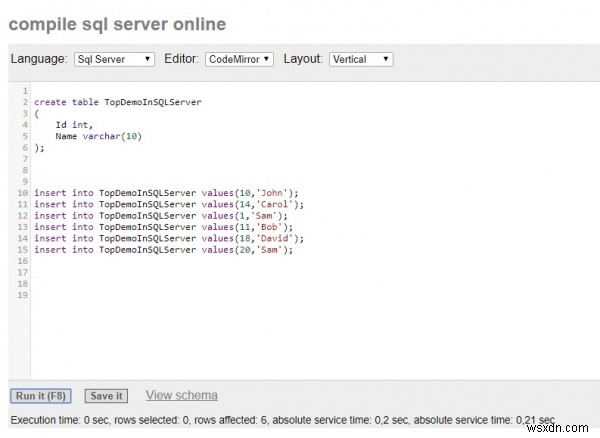Open the View schema link
This screenshot has height=438, width=600.
[x=182, y=395]
